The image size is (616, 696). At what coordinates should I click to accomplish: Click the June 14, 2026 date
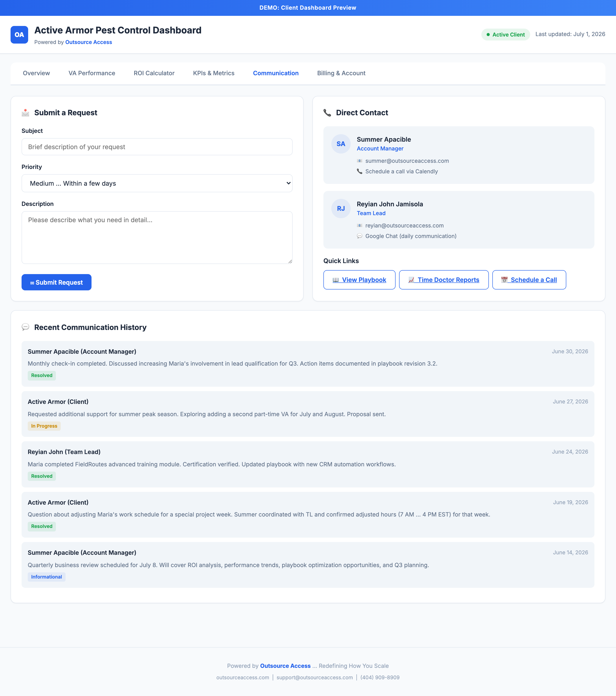point(570,552)
